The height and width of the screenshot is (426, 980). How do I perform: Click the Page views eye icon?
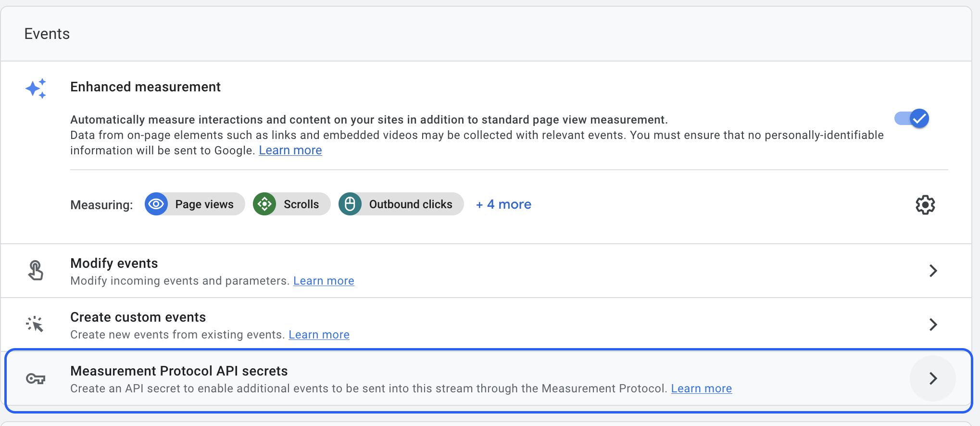pyautogui.click(x=156, y=204)
